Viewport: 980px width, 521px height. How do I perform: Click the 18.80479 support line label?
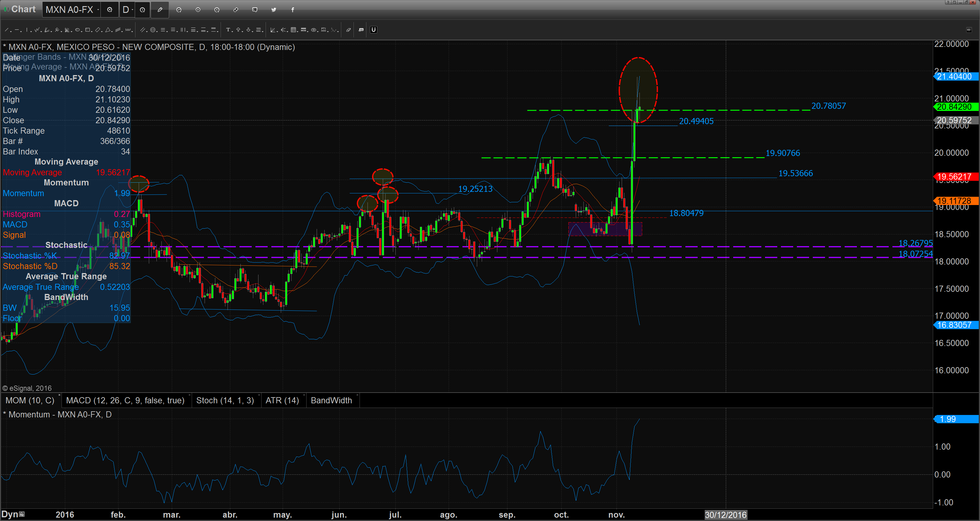[x=686, y=213]
